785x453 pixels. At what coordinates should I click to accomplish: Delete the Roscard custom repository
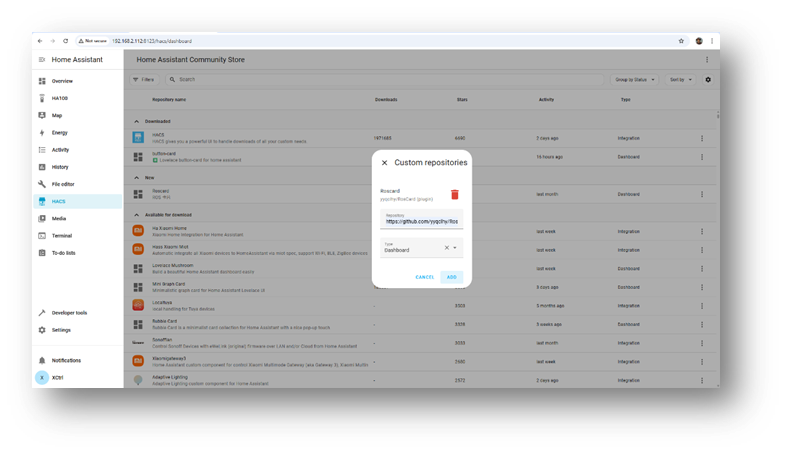[455, 195]
